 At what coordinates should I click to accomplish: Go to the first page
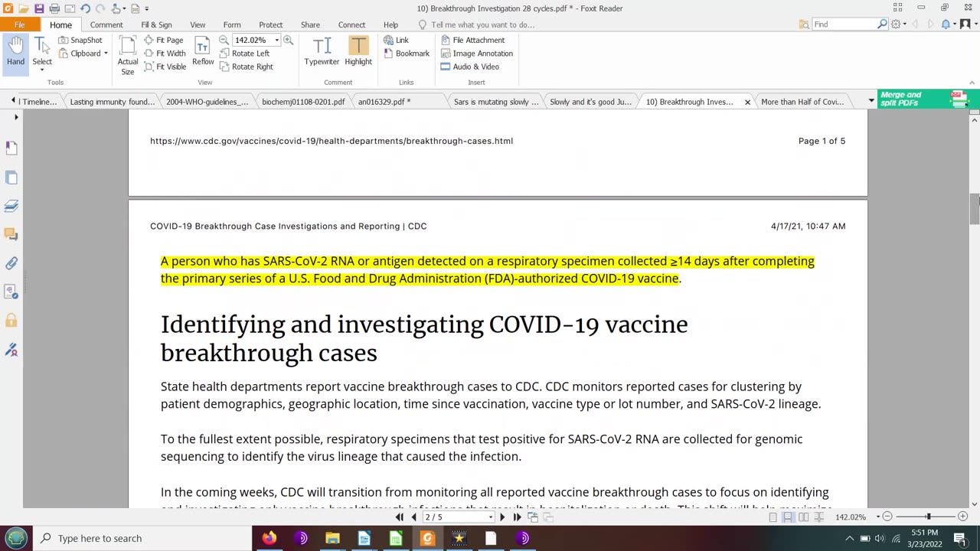click(399, 517)
